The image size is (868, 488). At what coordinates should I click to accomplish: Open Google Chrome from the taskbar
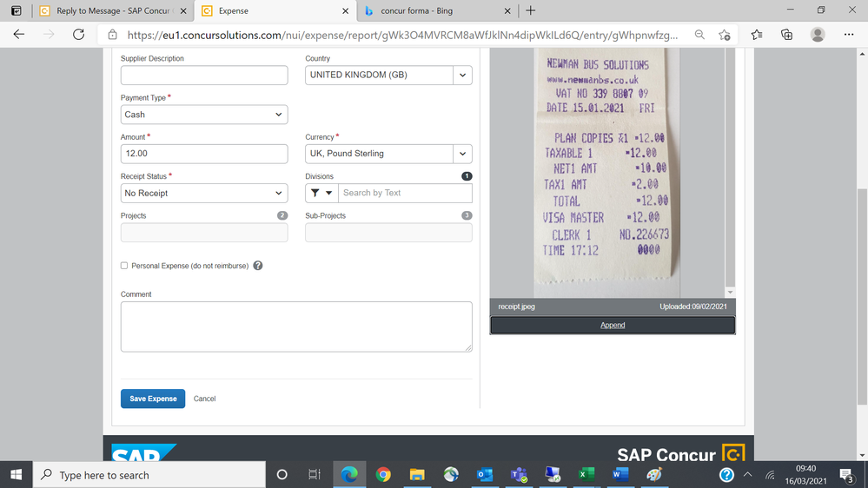(383, 475)
